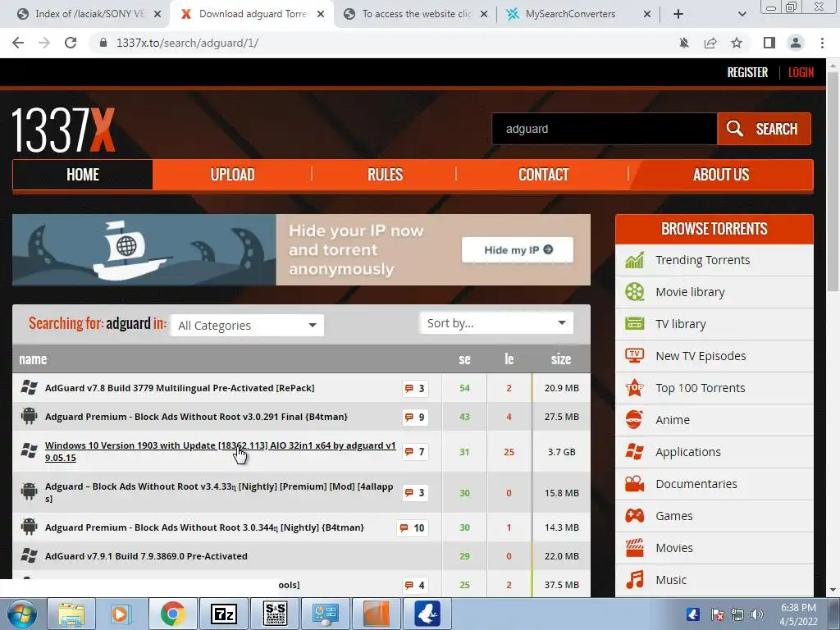Click the Hide your IP banner ship image
Screen dimensions: 840x630
click(x=144, y=250)
